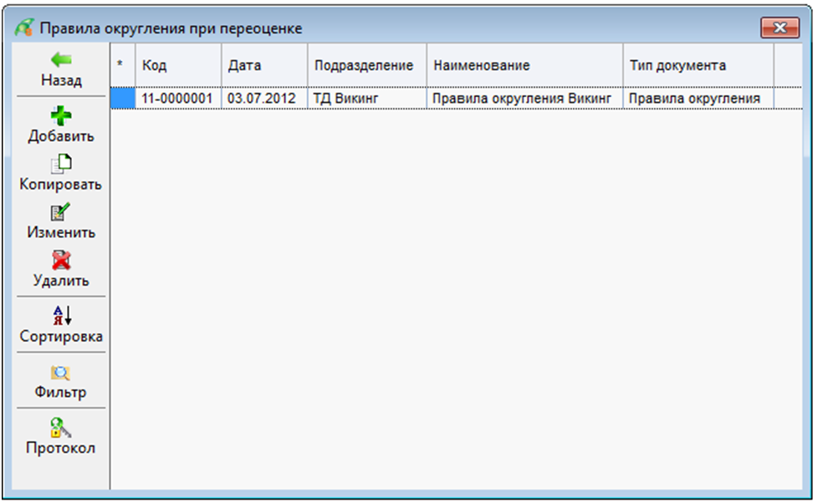The width and height of the screenshot is (818, 504).
Task: Click the asterisk column header
Action: click(x=122, y=65)
